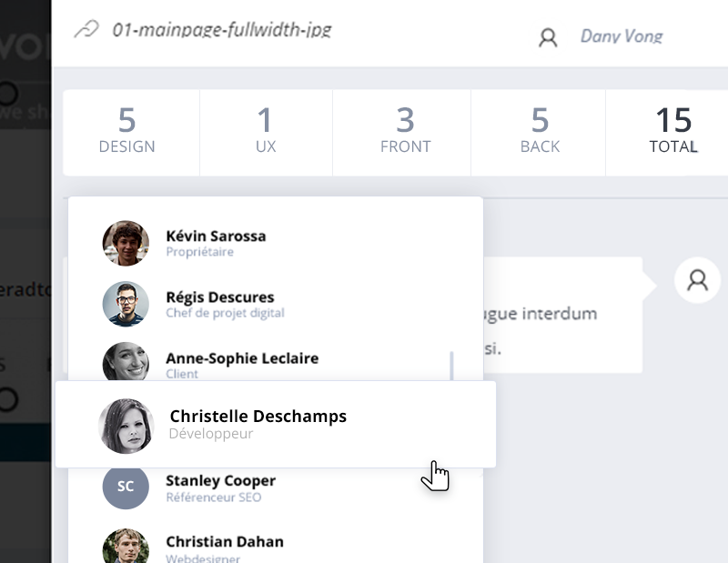Pick Kévin Sarossa, Propriétaire, from the list
728x563 pixels.
coord(276,243)
